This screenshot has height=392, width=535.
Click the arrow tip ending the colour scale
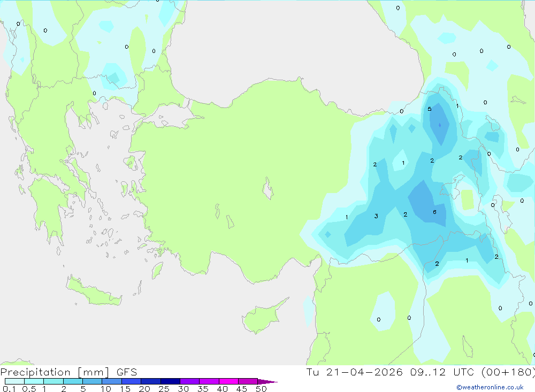pyautogui.click(x=267, y=382)
